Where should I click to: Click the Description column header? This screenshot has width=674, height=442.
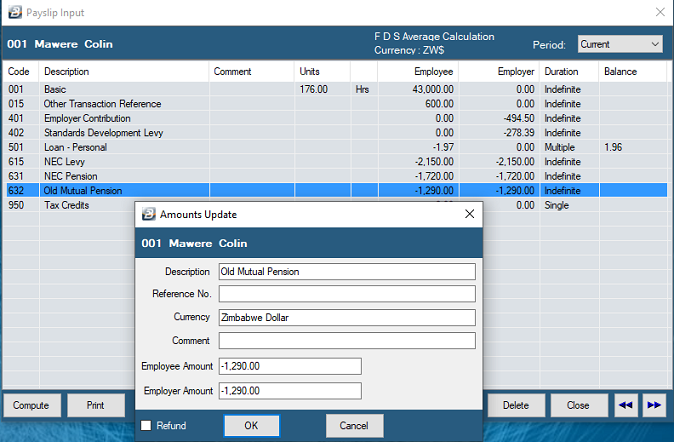pyautogui.click(x=124, y=71)
